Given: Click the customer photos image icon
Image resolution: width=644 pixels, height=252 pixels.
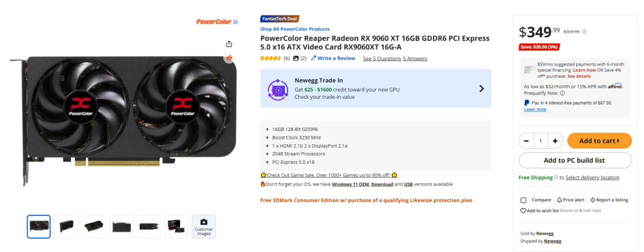Looking at the screenshot, I should coord(296,58).
